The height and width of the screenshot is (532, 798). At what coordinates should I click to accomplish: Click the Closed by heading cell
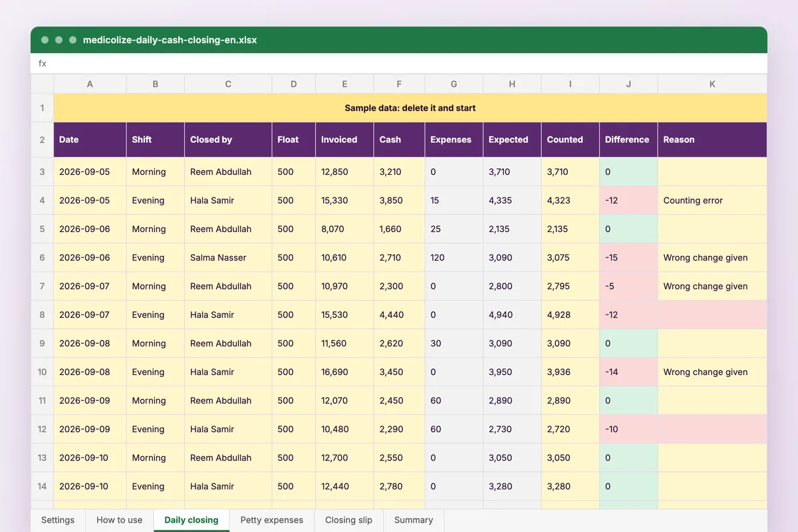pos(228,140)
